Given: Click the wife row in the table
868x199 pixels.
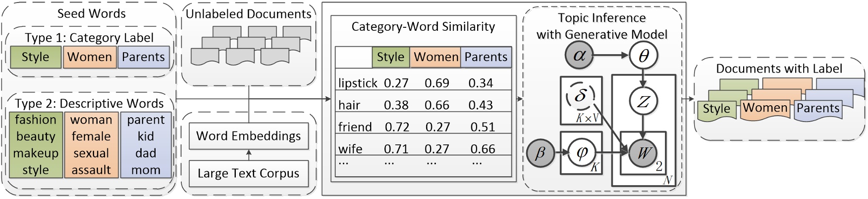Looking at the screenshot, I should tap(350, 149).
